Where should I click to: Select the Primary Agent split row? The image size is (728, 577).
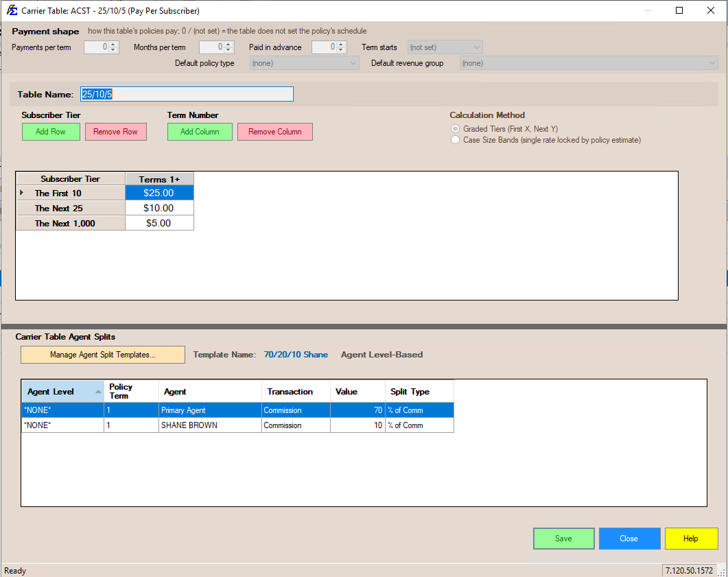(x=237, y=410)
